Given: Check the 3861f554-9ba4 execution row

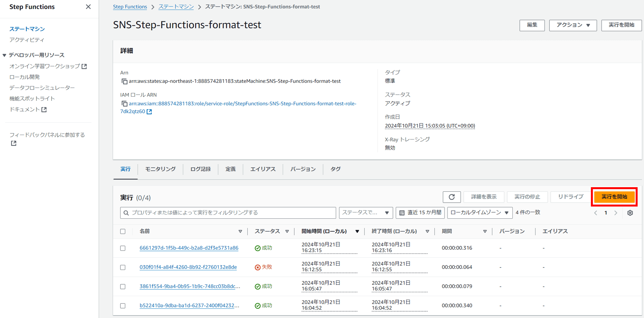Looking at the screenshot, I should click(123, 286).
